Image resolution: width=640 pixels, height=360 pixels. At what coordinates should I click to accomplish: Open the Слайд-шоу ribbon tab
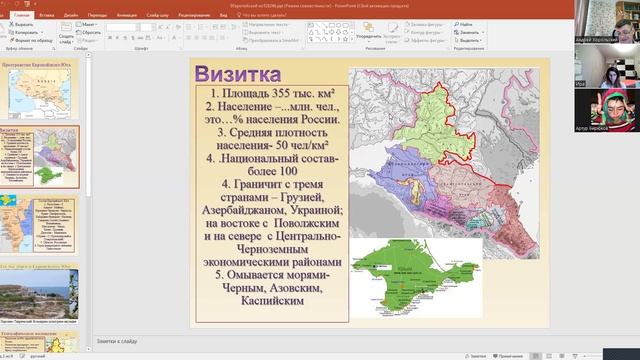pos(157,15)
